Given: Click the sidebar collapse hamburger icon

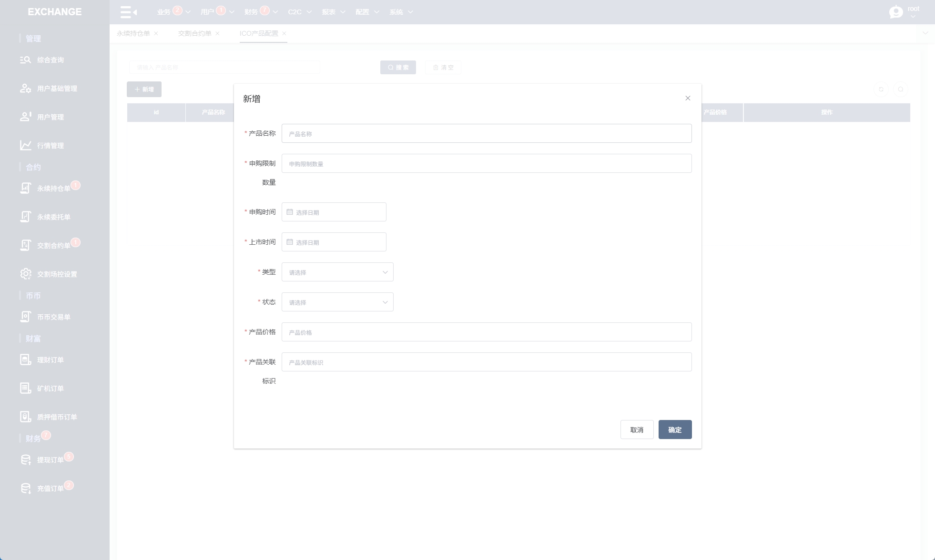Looking at the screenshot, I should pyautogui.click(x=128, y=12).
